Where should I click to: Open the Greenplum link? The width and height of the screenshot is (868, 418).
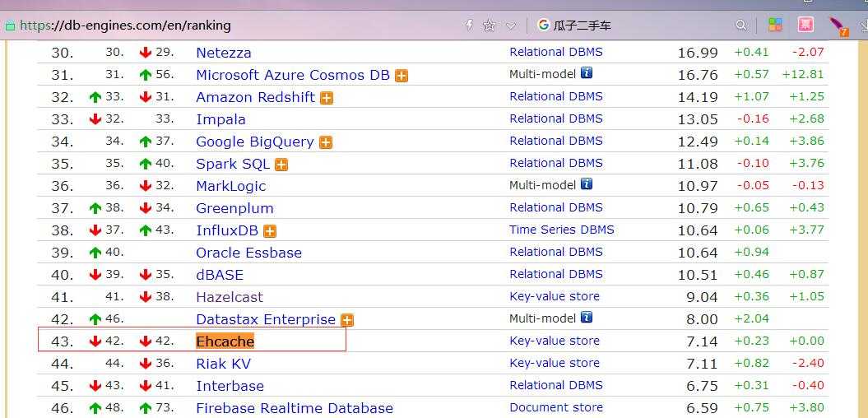pos(234,208)
